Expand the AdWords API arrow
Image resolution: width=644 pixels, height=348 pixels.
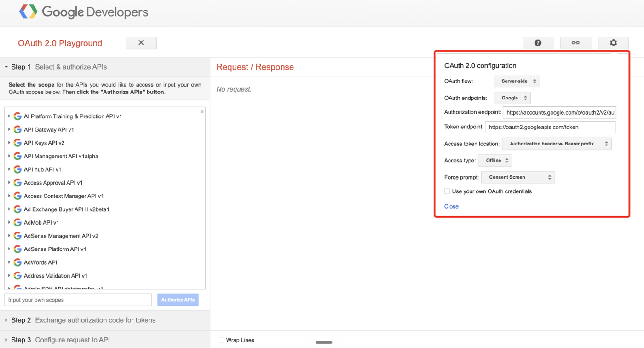click(9, 262)
